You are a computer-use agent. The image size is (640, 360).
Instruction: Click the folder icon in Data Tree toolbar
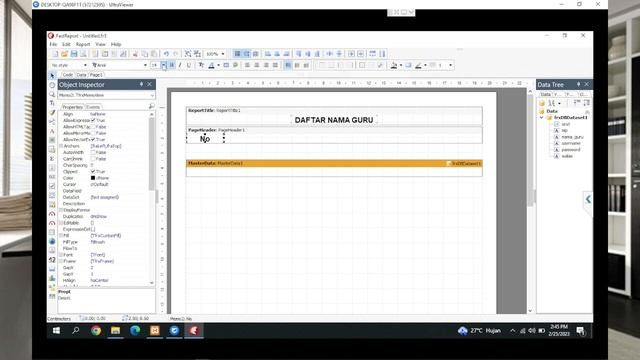[x=542, y=103]
